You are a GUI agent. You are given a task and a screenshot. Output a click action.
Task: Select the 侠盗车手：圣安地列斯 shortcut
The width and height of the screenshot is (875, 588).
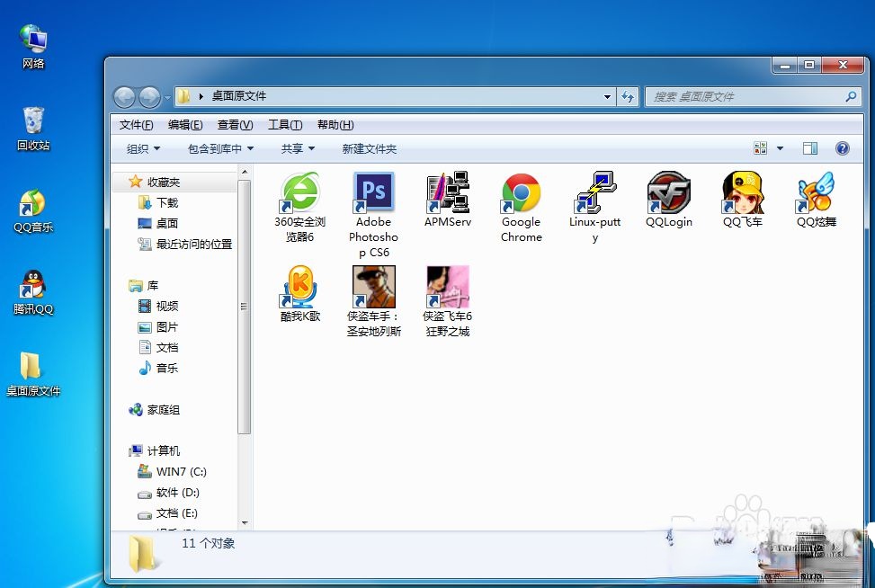pos(373,301)
